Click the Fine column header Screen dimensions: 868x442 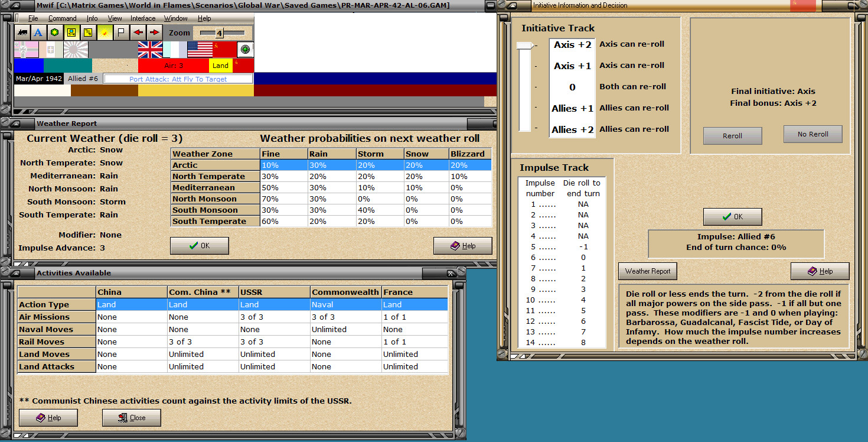283,154
